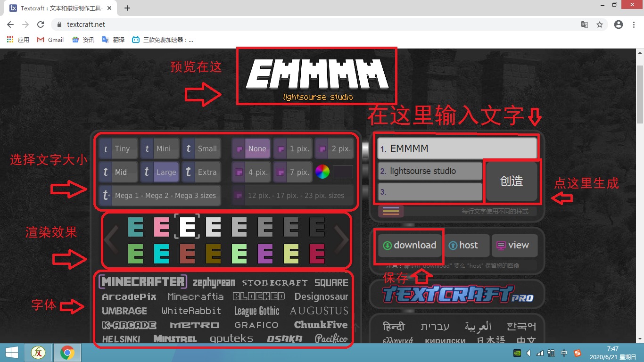Viewport: 644px width, 362px height.
Task: Open the rainbow color wheel picker
Action: [x=322, y=172]
